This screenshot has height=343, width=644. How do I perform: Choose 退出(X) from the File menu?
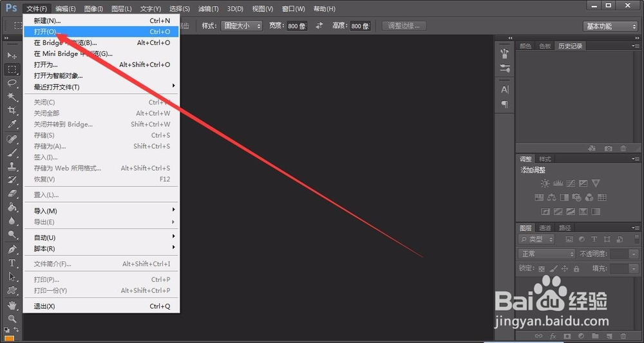[101, 306]
